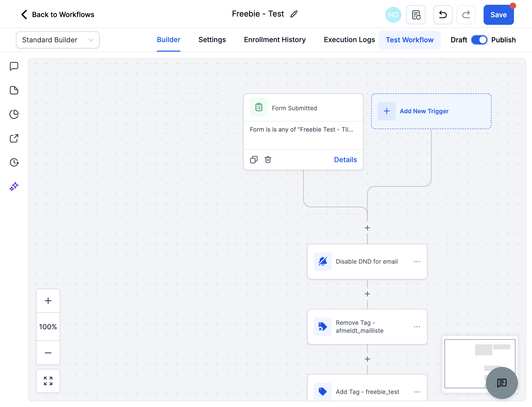Open the sticky notes sidebar icon
532x407 pixels.
tap(14, 90)
